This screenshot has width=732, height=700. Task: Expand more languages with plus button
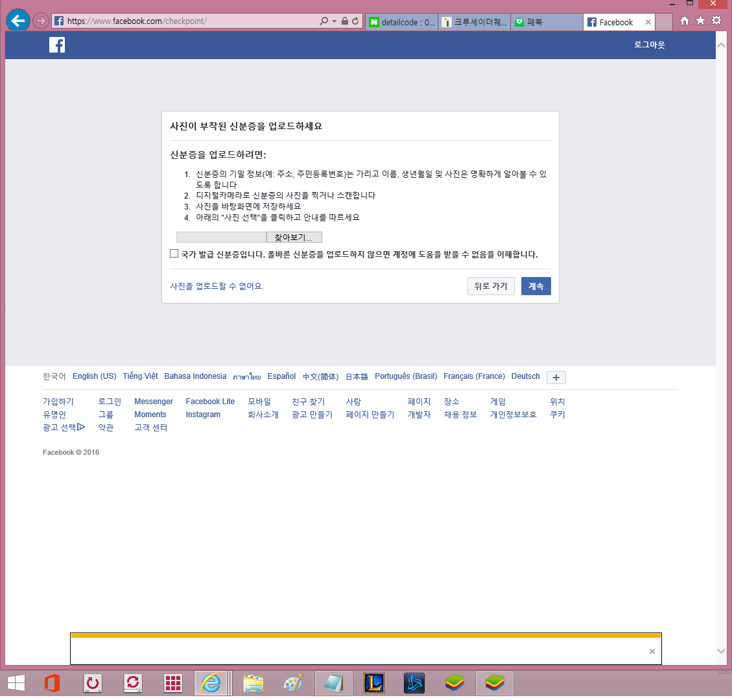click(x=556, y=378)
